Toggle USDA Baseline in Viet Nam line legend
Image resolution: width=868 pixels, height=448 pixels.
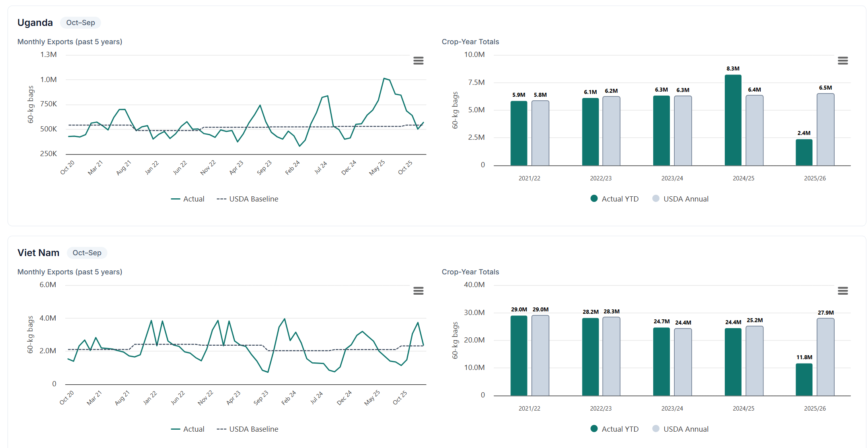pos(247,429)
